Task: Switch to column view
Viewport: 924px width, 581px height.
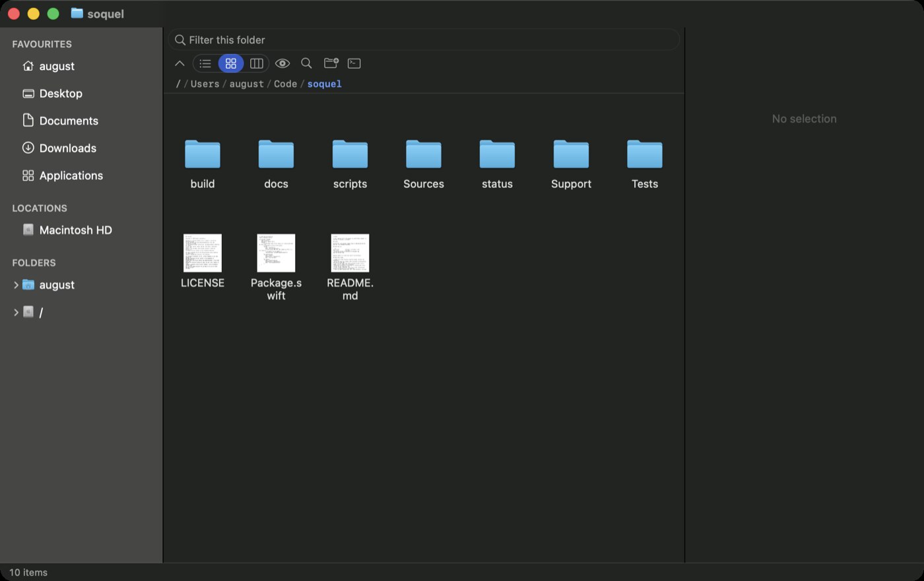Action: click(x=257, y=63)
